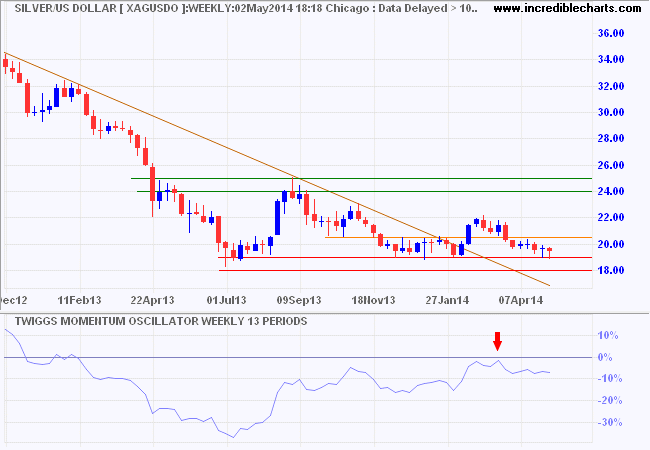Select the 32.00 price axis label
Image resolution: width=650 pixels, height=450 pixels.
coord(611,86)
